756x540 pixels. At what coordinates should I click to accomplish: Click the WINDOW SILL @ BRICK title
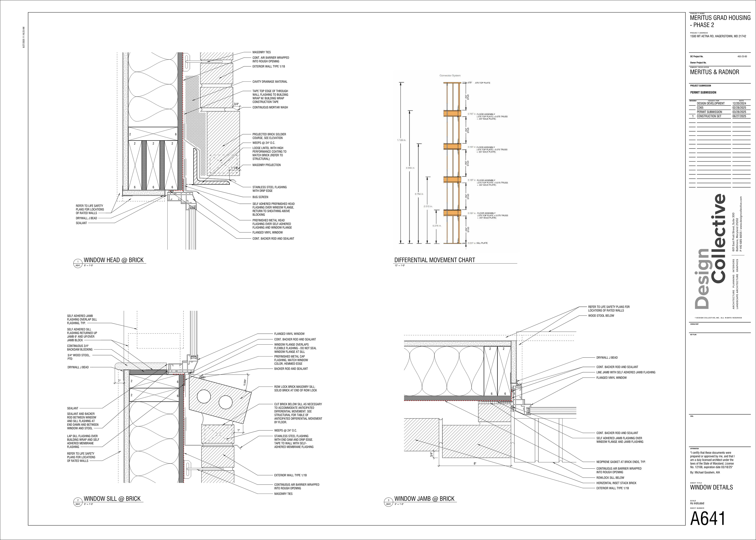(x=112, y=499)
